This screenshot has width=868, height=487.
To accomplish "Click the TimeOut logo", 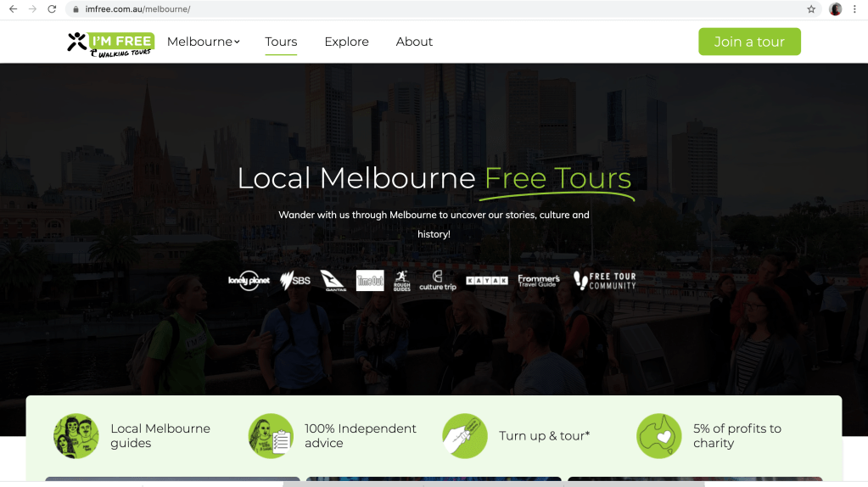I will (x=370, y=281).
